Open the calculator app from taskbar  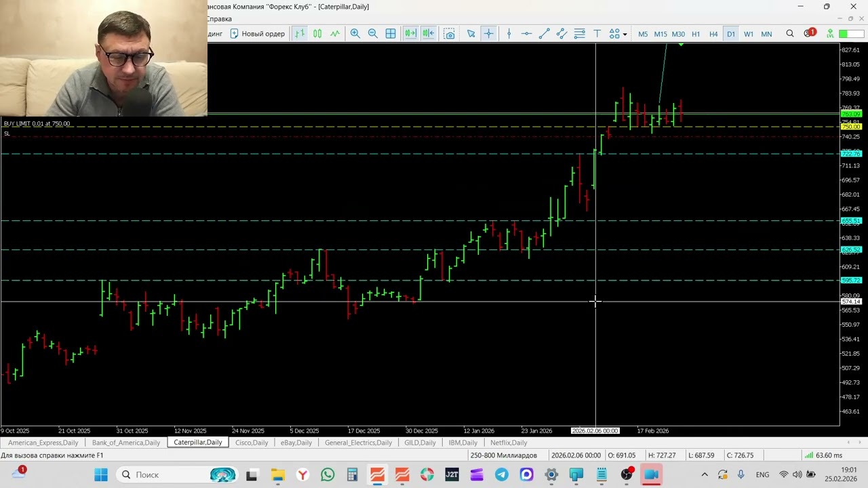coord(352,474)
